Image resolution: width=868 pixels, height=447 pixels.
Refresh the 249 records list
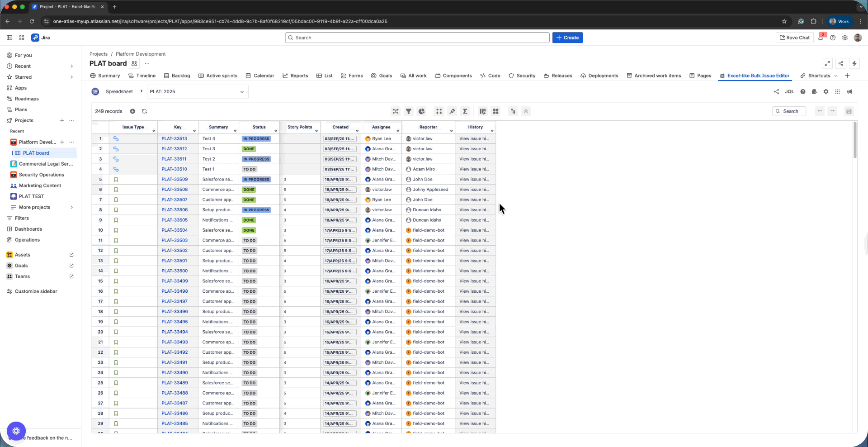tap(145, 111)
